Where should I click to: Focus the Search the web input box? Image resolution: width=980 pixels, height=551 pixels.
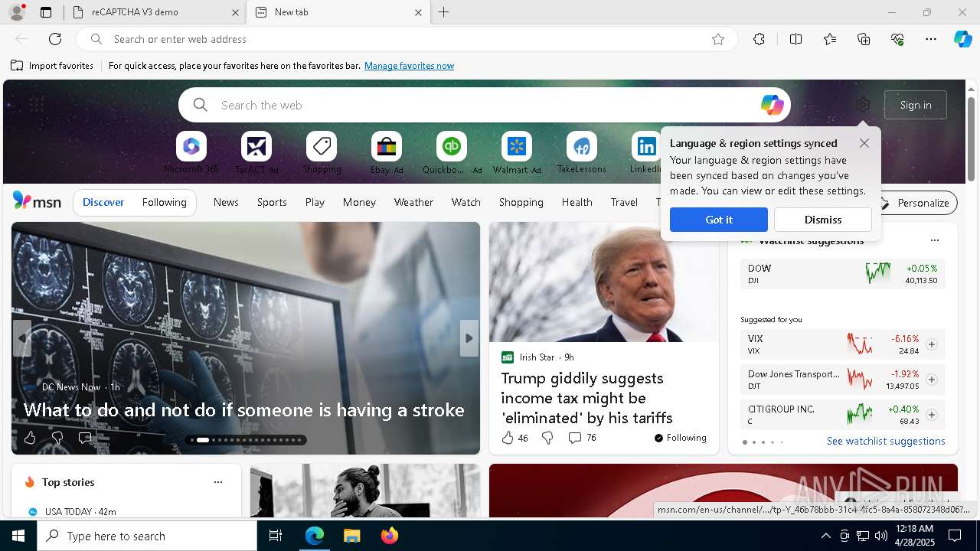tap(485, 105)
